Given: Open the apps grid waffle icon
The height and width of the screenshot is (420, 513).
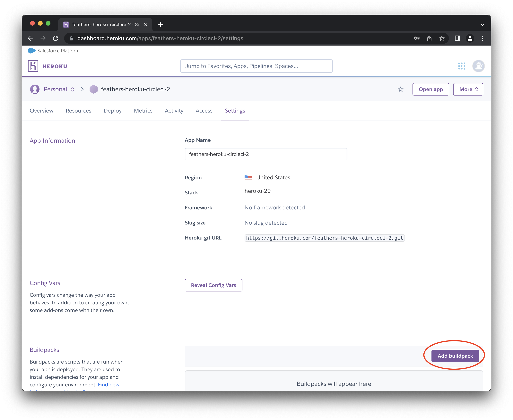Looking at the screenshot, I should pyautogui.click(x=462, y=66).
